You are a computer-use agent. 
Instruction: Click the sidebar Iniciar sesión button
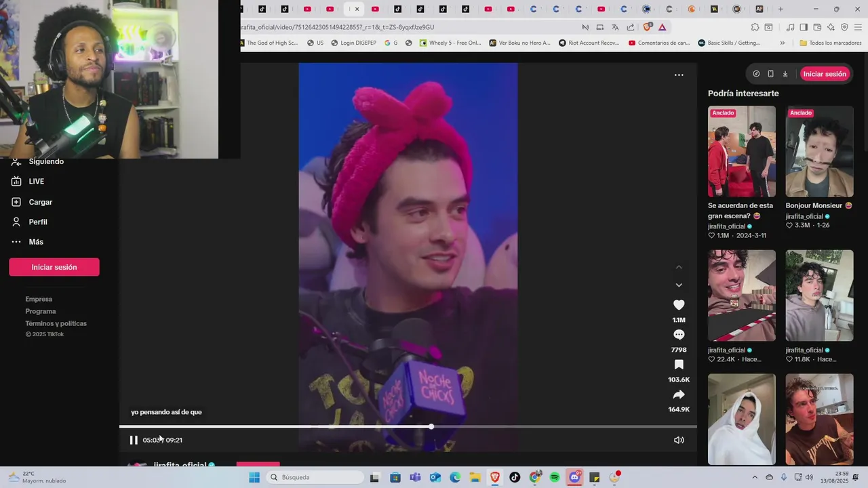[x=54, y=267]
